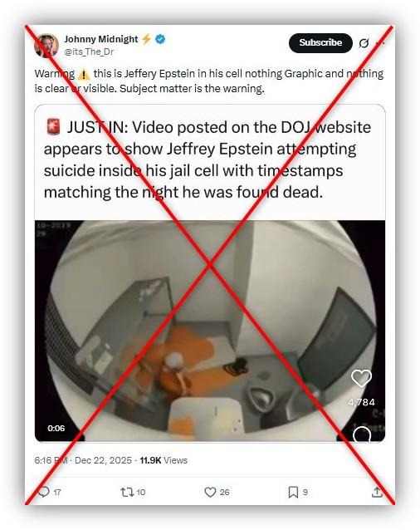Viewport: 420px width, 530px height.
Task: Click the lightning bolt emoji beside name
Action: coord(146,39)
